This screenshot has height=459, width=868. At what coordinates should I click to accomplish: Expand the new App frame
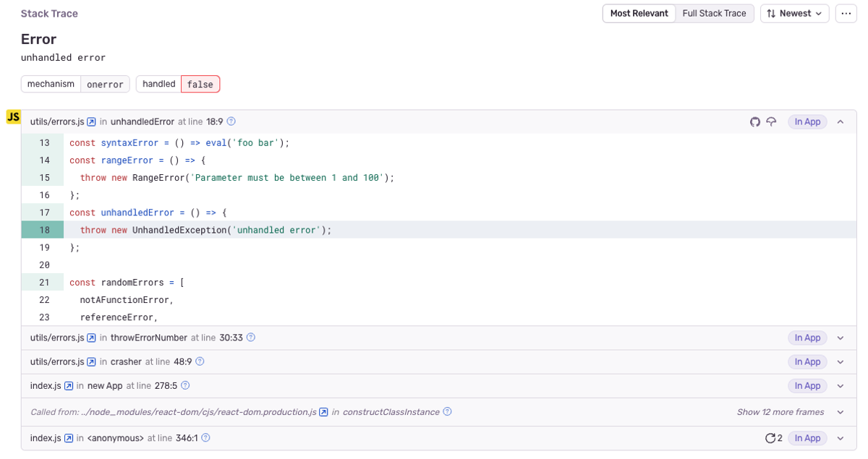point(841,386)
